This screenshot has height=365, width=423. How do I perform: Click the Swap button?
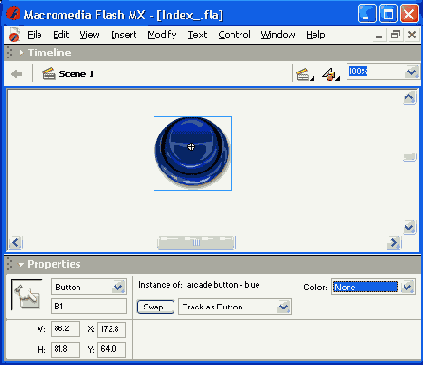point(155,307)
